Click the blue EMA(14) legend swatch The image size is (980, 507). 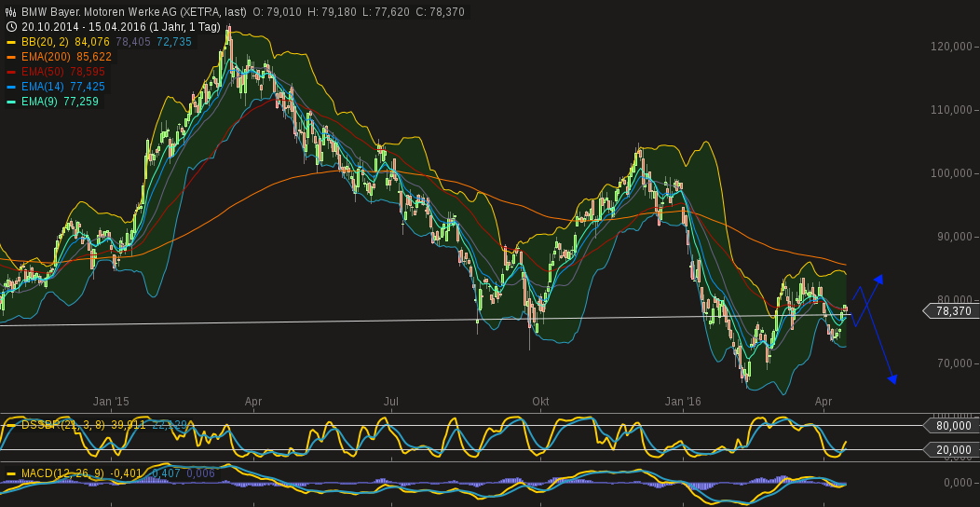tap(10, 87)
